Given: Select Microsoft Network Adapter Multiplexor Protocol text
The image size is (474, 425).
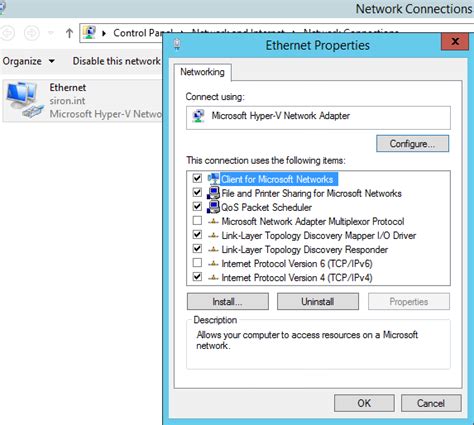Looking at the screenshot, I should pos(313,221).
